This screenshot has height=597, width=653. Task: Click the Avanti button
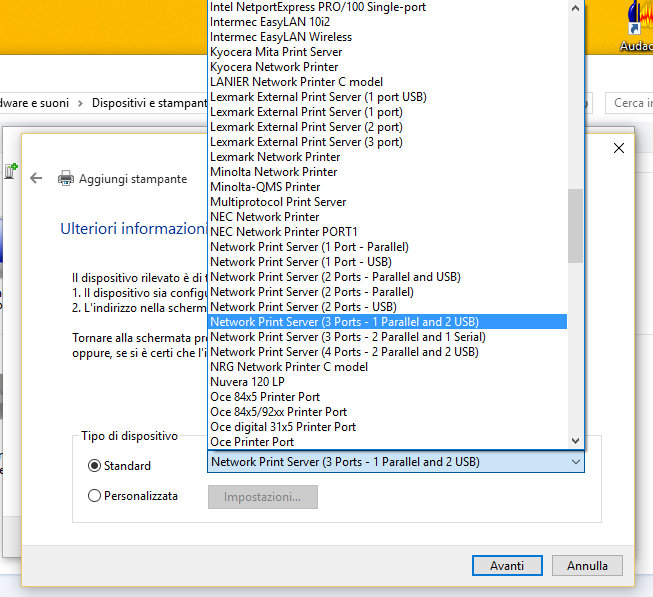point(507,565)
